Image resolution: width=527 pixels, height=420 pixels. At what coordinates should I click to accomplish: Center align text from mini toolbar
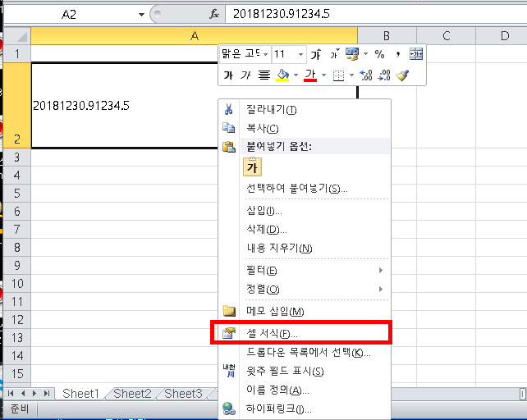[264, 75]
